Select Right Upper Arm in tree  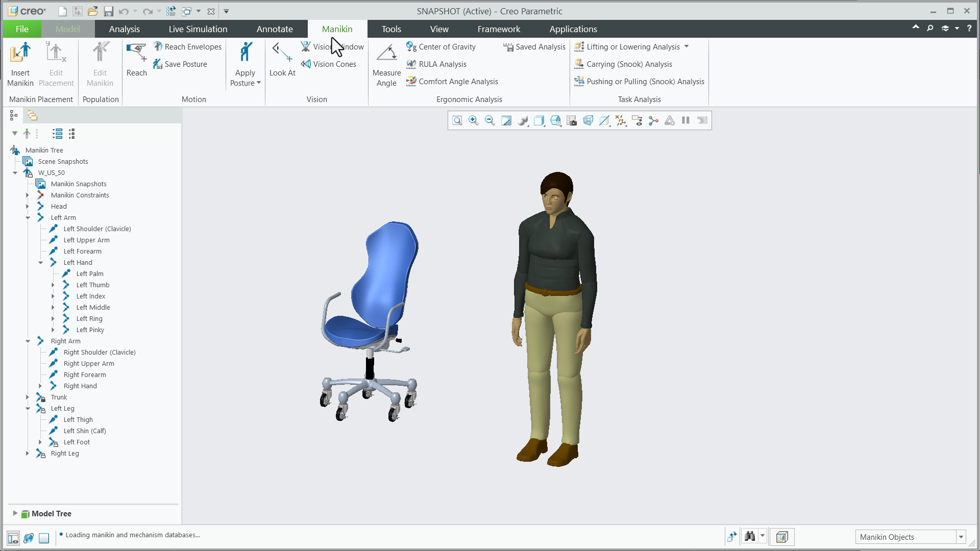[x=89, y=364]
